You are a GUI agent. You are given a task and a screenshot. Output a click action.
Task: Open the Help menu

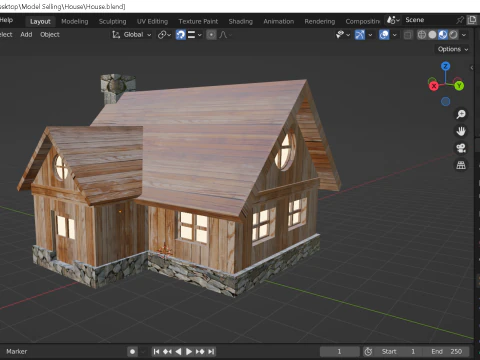[x=6, y=20]
